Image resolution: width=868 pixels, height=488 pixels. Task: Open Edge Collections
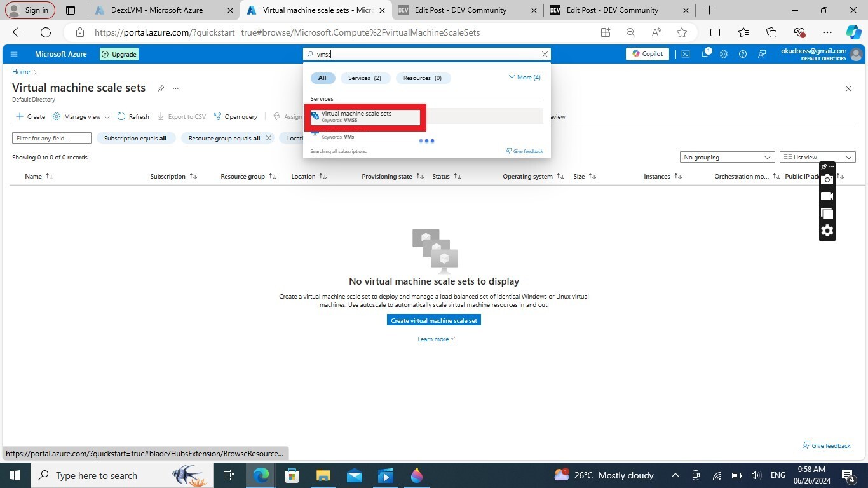pyautogui.click(x=771, y=32)
